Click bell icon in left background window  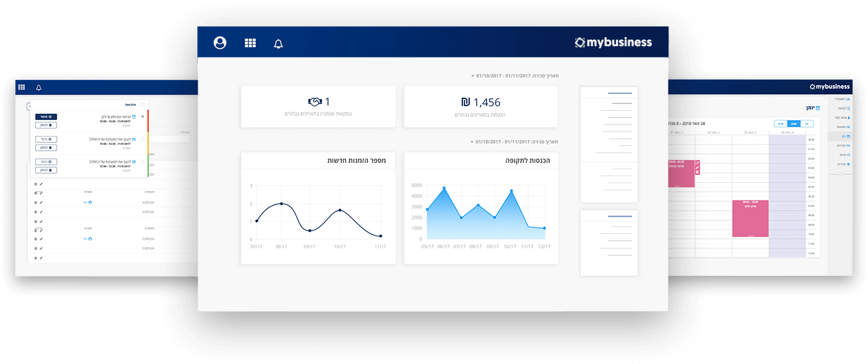click(38, 87)
